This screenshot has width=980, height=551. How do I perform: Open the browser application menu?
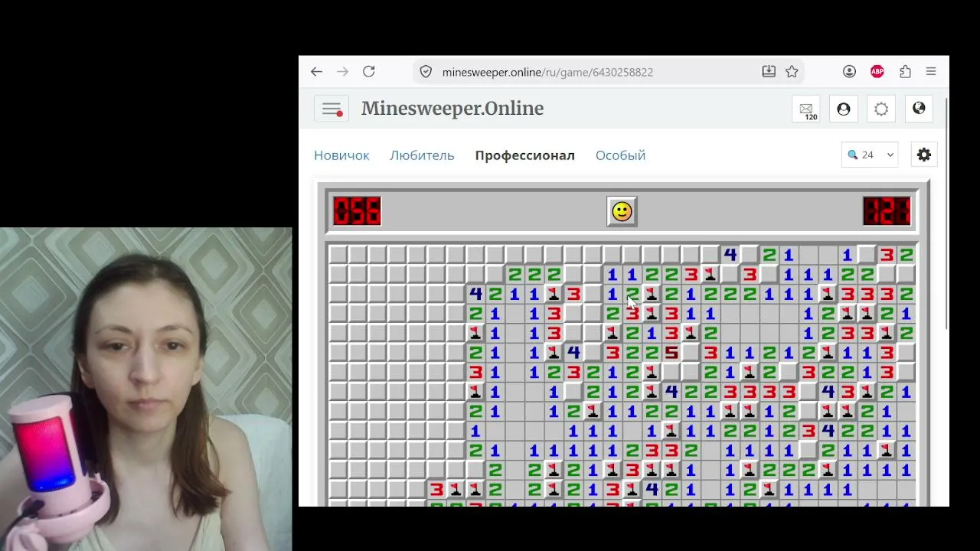(931, 72)
